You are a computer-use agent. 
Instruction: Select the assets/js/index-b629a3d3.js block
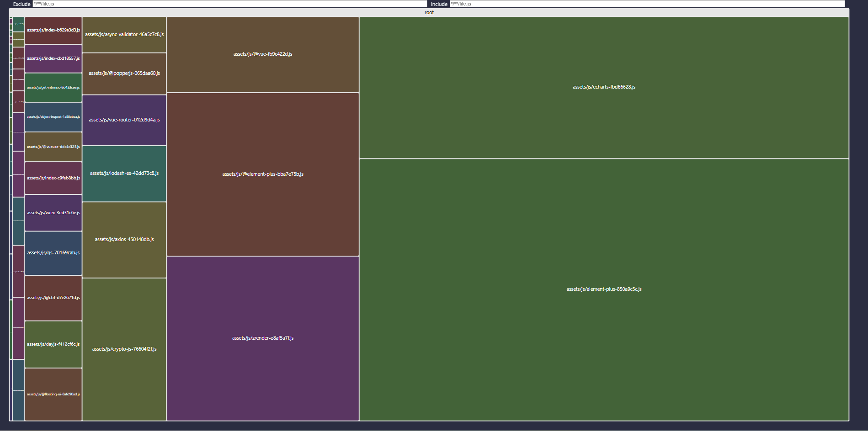click(x=53, y=31)
